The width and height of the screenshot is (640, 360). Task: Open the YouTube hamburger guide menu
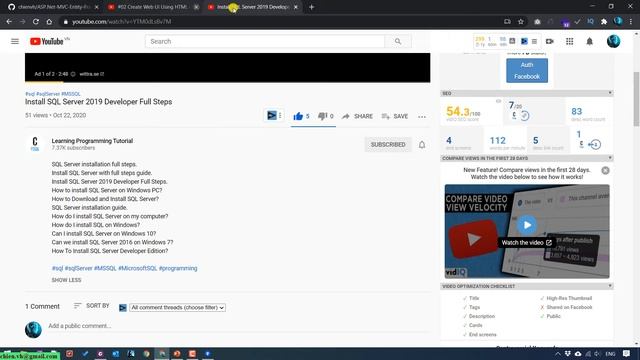tap(15, 41)
